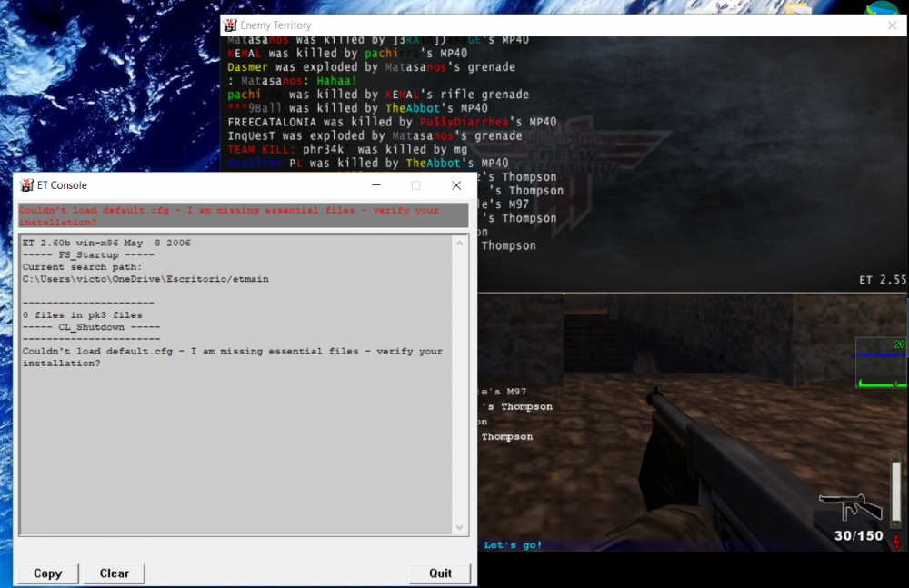
Task: Click the red error message banner
Action: tap(244, 215)
